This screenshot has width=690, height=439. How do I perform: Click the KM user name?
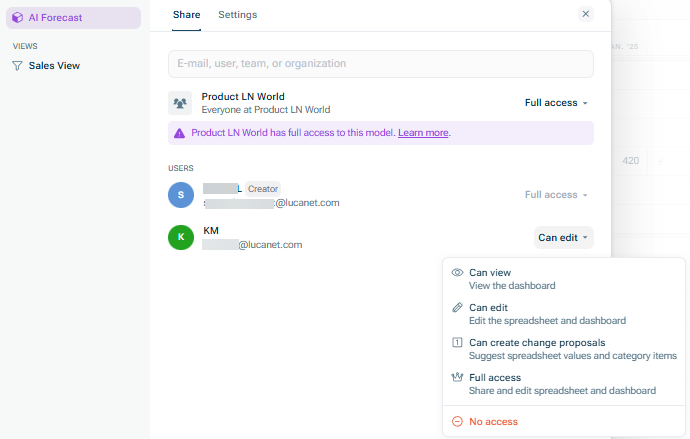(211, 230)
